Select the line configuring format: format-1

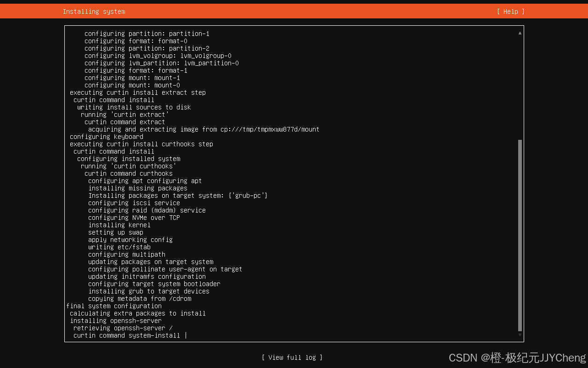pos(136,70)
